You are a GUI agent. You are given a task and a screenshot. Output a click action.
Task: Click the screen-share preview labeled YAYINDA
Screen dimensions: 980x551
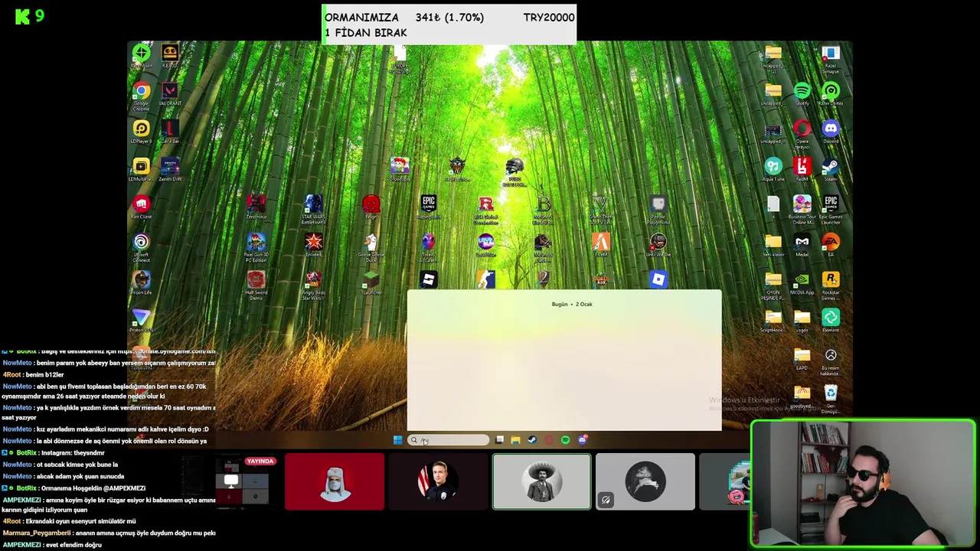(230, 481)
